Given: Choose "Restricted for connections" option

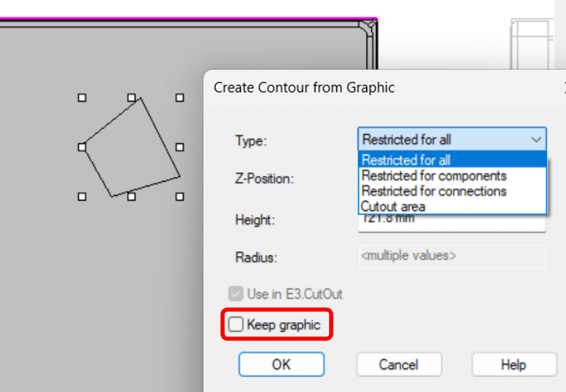Looking at the screenshot, I should [x=433, y=191].
